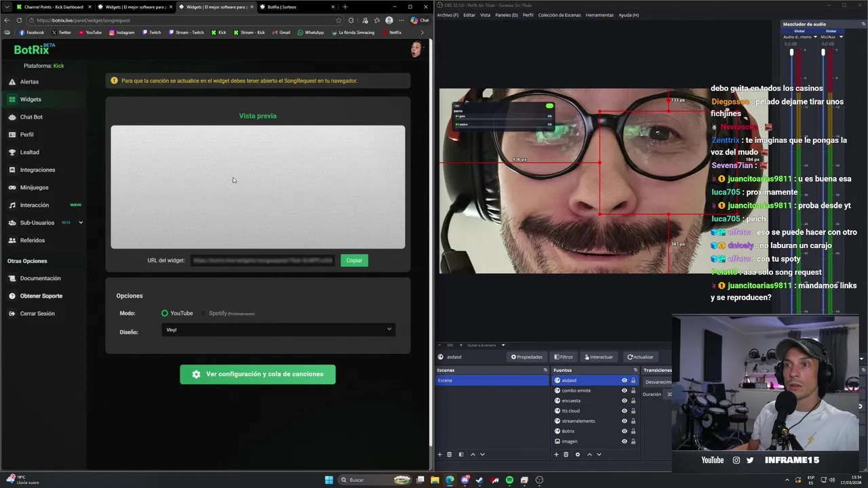Click add source plus icon in Fuentes
This screenshot has width=868, height=488.
(x=557, y=454)
